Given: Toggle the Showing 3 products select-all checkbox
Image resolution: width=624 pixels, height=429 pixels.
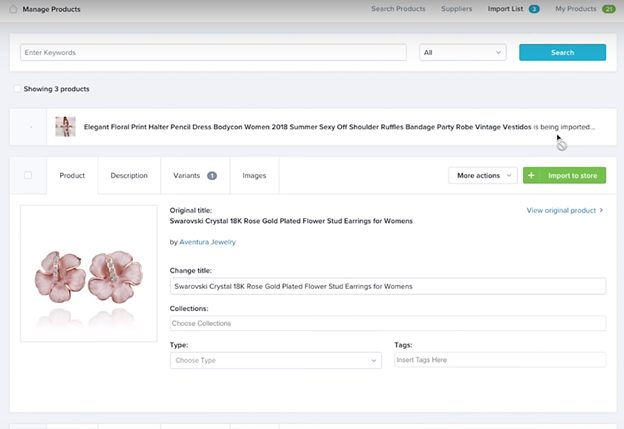Looking at the screenshot, I should tap(17, 89).
